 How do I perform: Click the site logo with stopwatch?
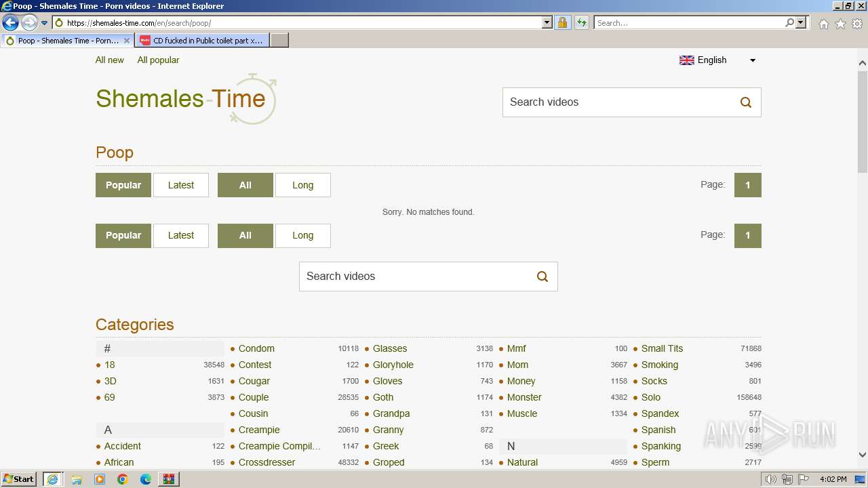click(186, 99)
